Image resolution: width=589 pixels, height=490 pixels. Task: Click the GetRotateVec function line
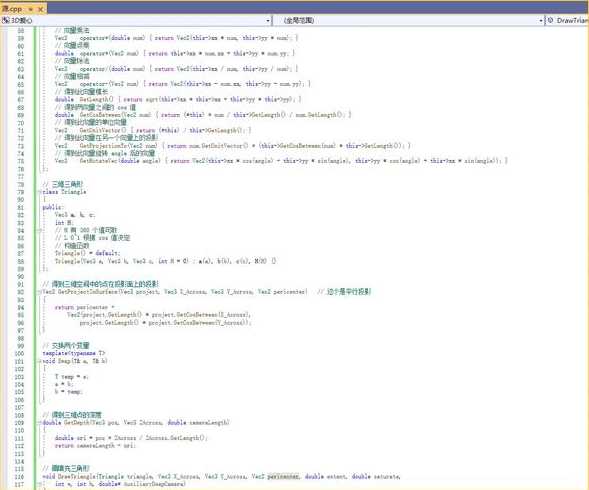pyautogui.click(x=281, y=161)
